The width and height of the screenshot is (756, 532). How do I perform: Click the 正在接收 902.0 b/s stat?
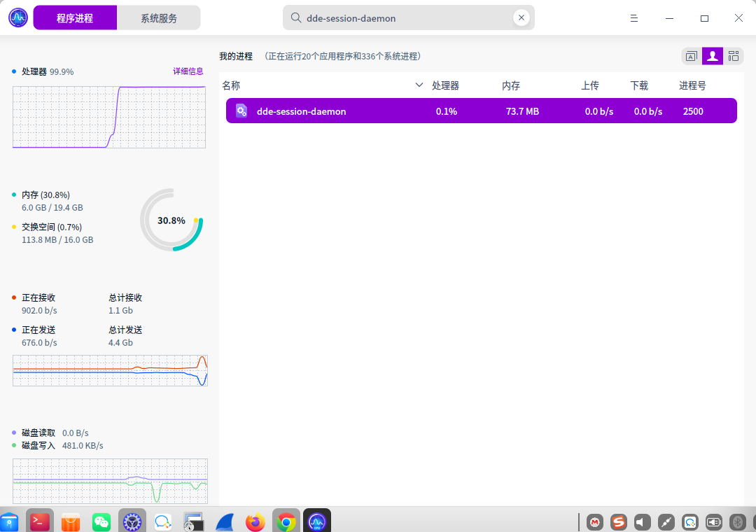pos(39,304)
